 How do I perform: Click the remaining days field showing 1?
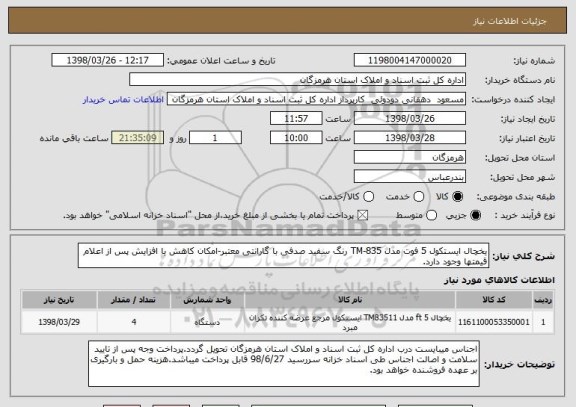[x=215, y=138]
